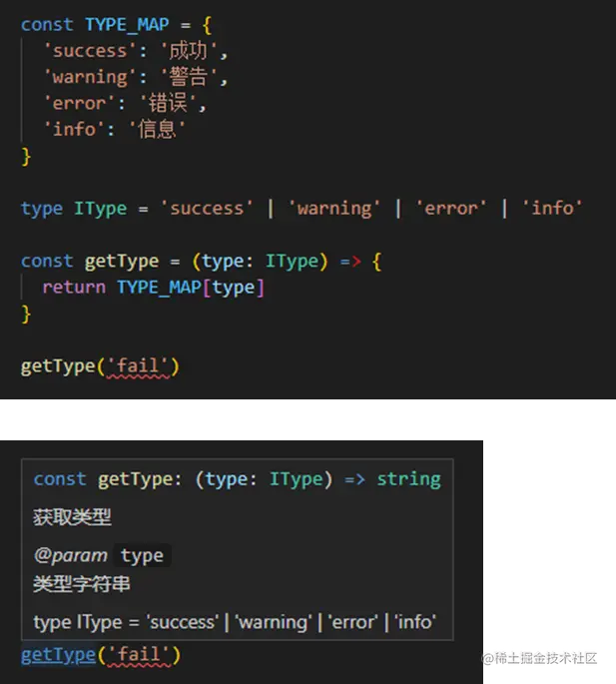Click the IType parameter annotation in getType
The width and height of the screenshot is (616, 684).
tap(292, 262)
